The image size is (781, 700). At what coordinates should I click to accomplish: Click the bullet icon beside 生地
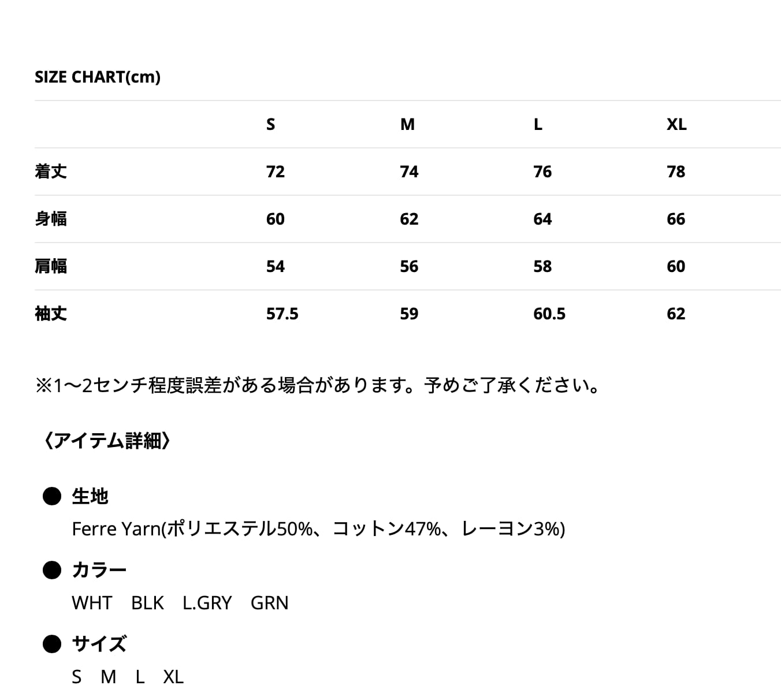point(52,496)
